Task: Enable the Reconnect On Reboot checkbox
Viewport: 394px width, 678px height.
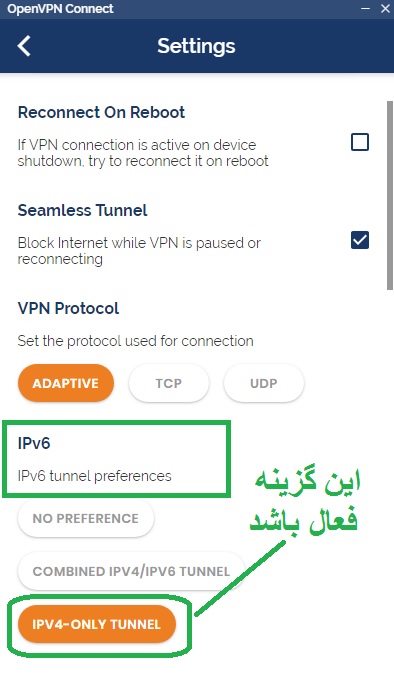Action: [360, 142]
